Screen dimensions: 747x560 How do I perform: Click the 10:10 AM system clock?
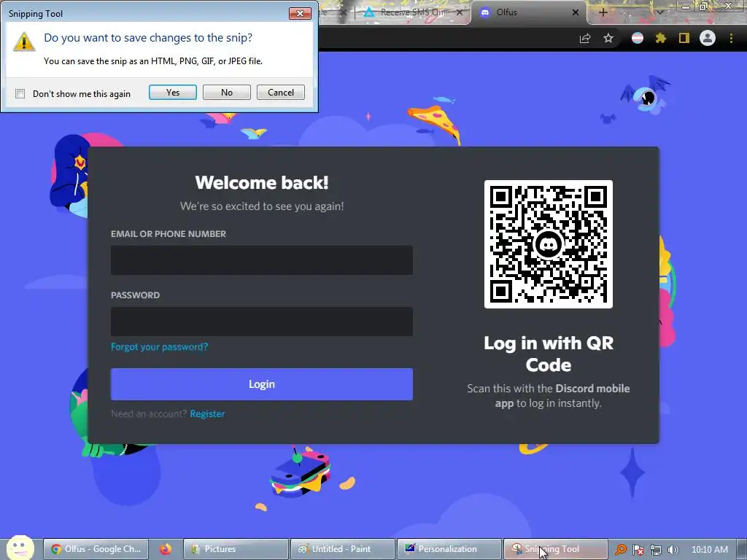tap(709, 550)
